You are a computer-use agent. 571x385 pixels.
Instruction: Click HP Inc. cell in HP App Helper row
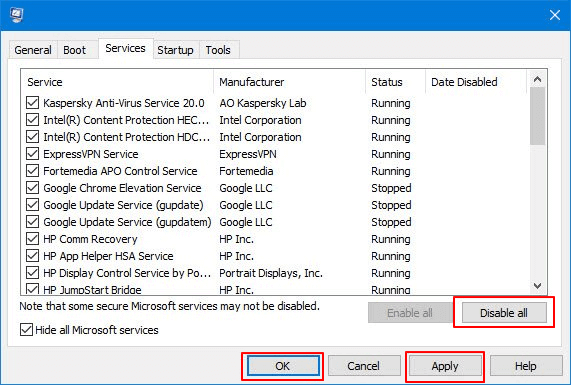tap(236, 256)
